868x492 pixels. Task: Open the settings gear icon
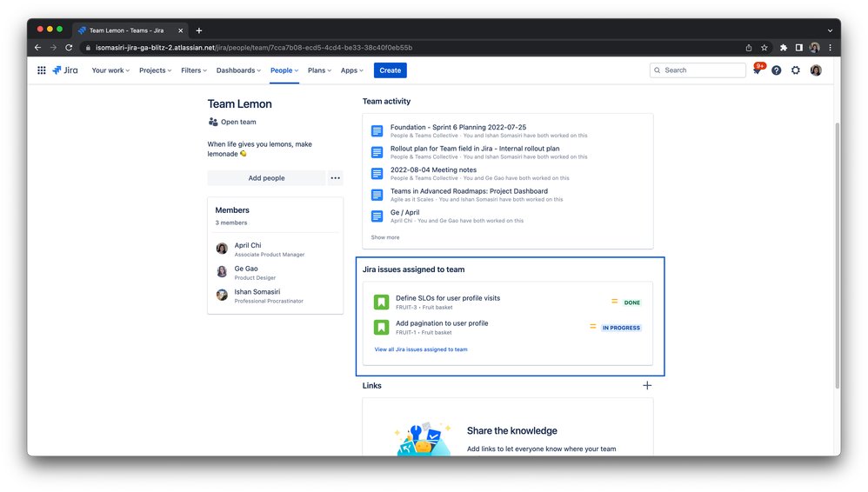point(796,70)
